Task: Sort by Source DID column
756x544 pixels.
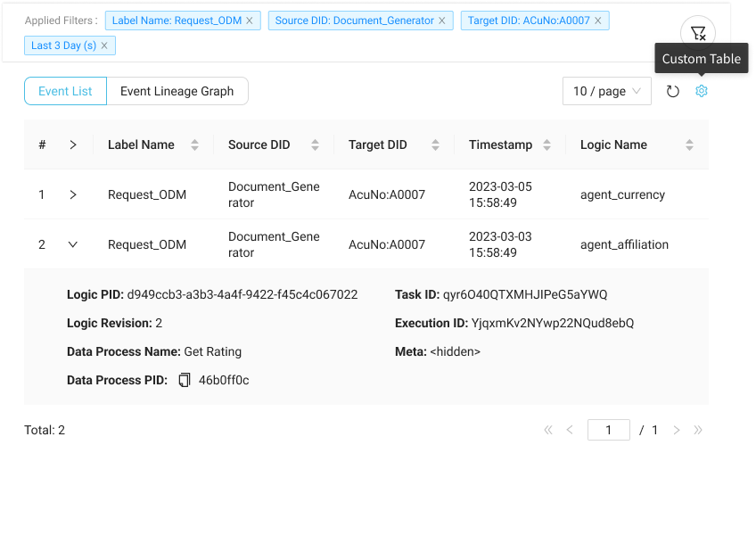Action: pyautogui.click(x=315, y=144)
